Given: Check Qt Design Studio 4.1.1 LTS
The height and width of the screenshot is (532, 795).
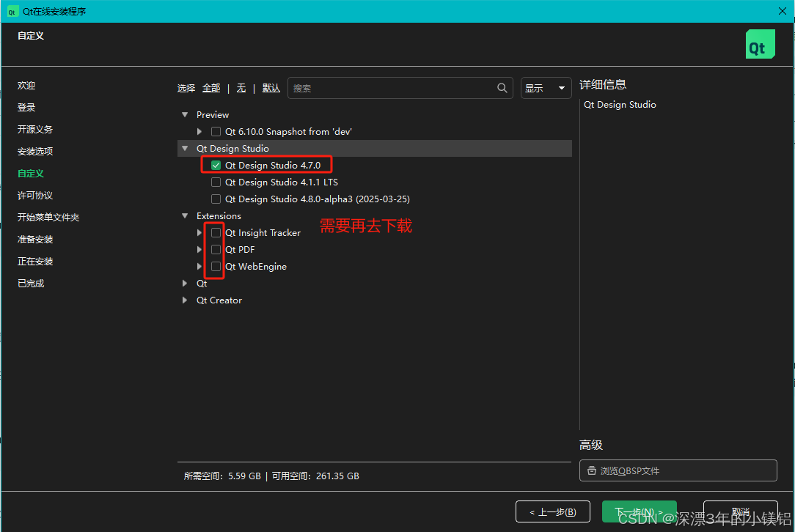Looking at the screenshot, I should point(216,182).
